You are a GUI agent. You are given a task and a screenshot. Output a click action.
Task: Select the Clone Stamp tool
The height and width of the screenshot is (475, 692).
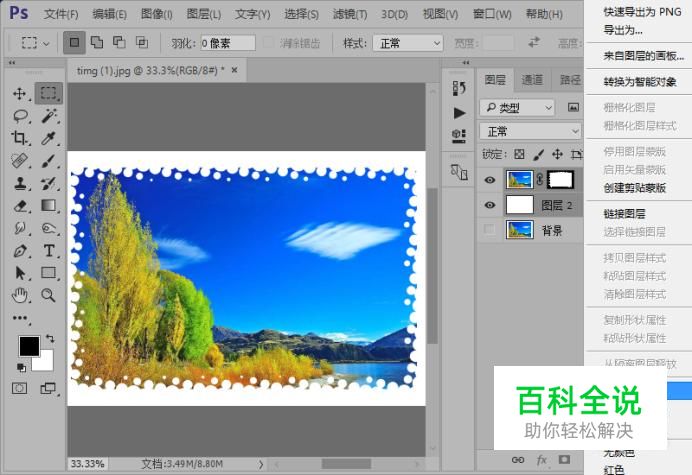(x=20, y=183)
